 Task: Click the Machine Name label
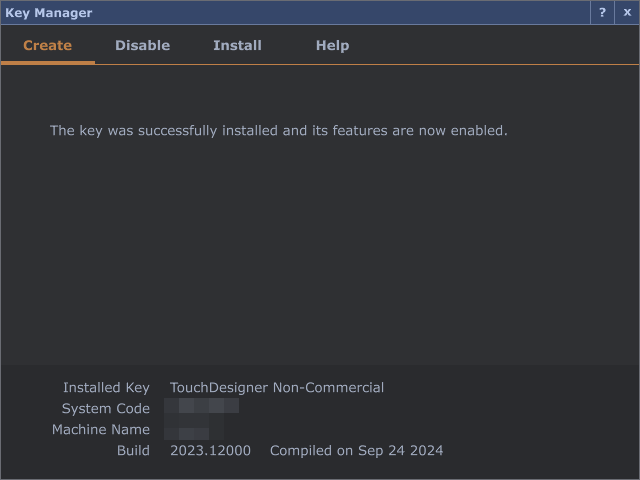pos(101,430)
